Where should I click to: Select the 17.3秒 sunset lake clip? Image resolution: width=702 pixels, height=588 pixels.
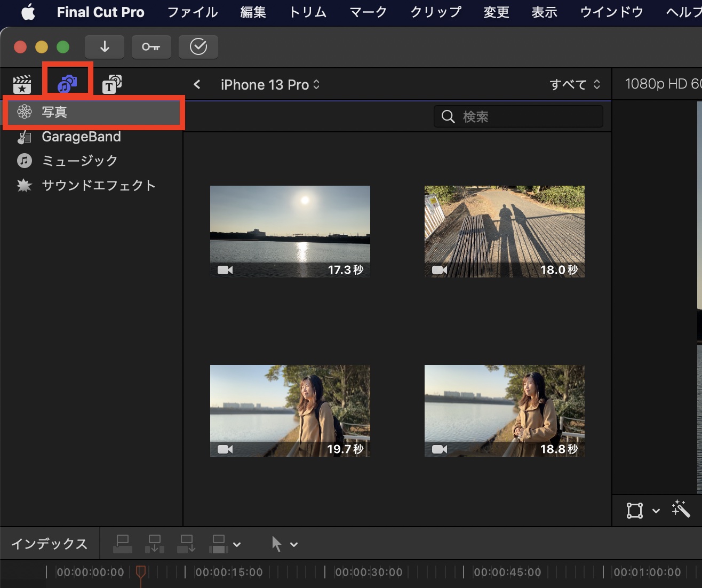(290, 231)
